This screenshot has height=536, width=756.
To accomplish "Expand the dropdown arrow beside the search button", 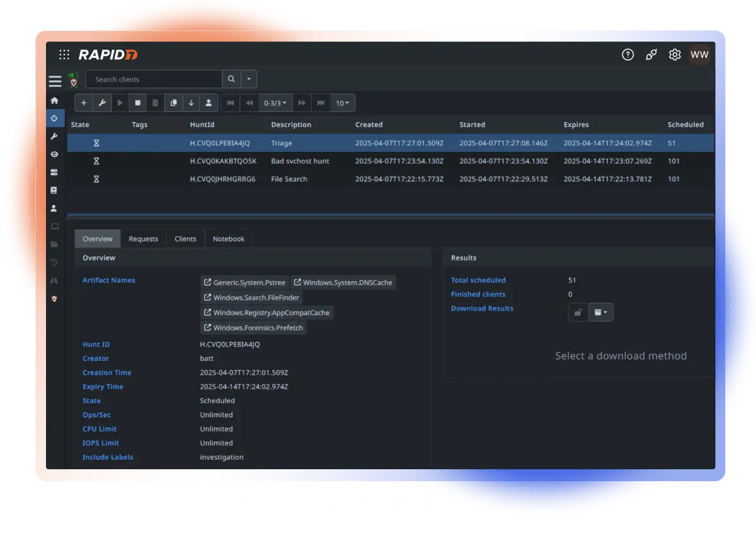I will click(249, 79).
